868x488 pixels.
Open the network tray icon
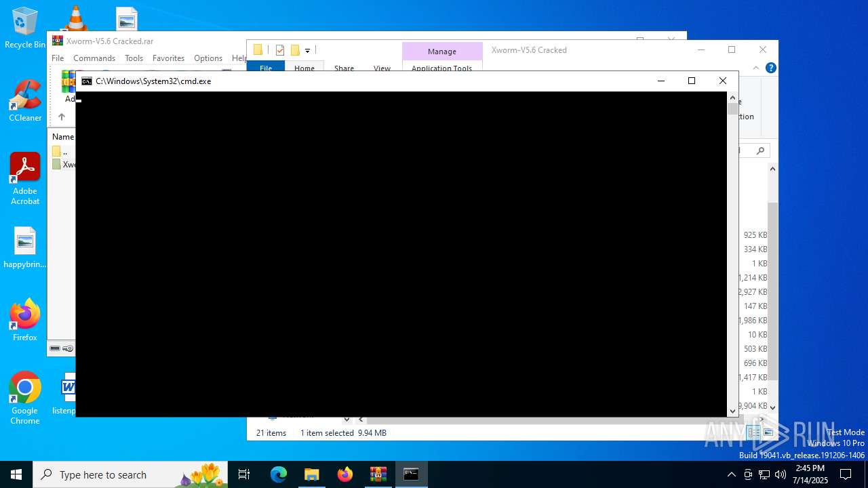764,474
